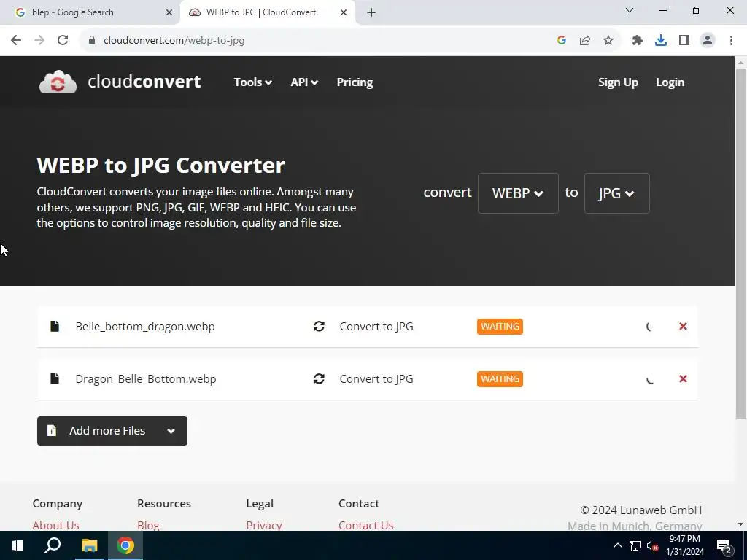Click the Belle_bottom_dragon.webp file name
This screenshot has height=560, width=747.
pyautogui.click(x=145, y=326)
